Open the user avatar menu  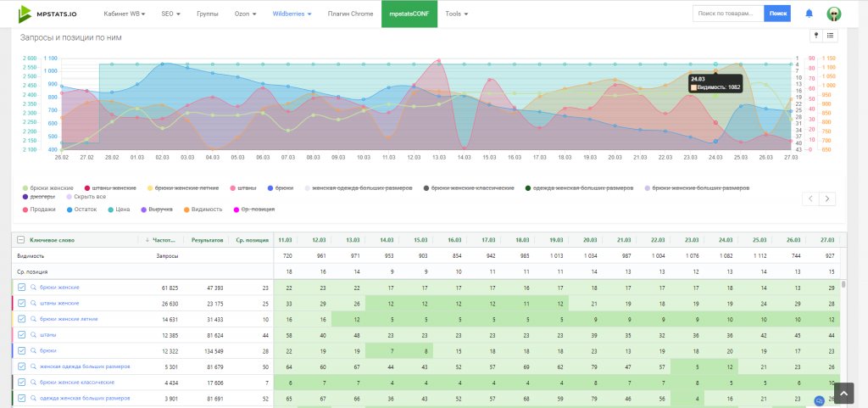[834, 14]
